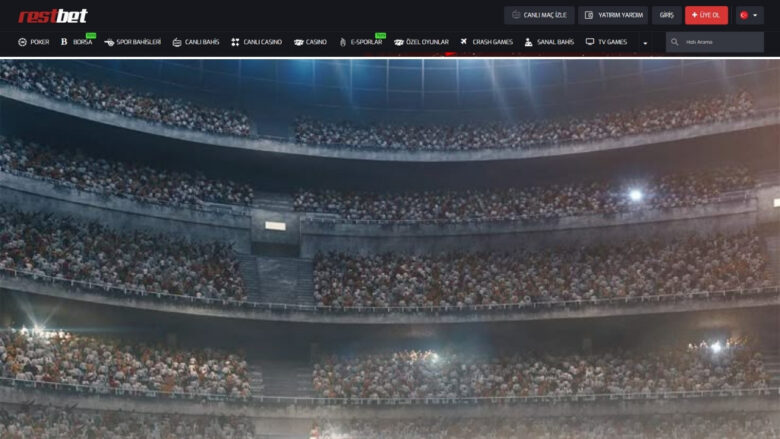Screen dimensions: 780x439
Task: Open the TV Games section
Action: point(606,42)
